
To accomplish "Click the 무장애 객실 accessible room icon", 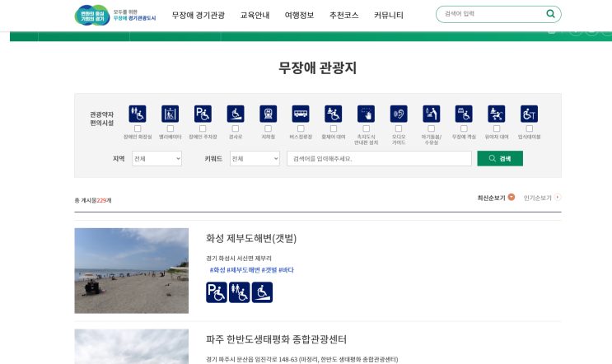I will coord(464,114).
